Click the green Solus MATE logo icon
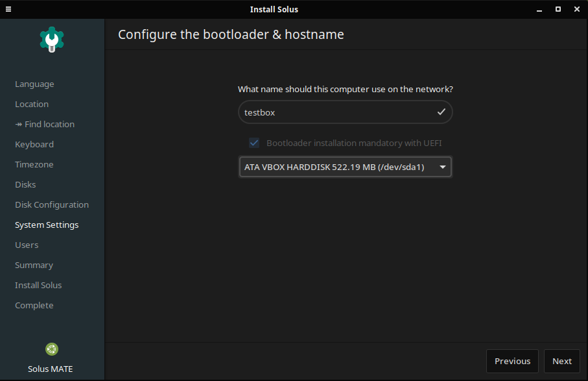Image resolution: width=588 pixels, height=381 pixels. 52,349
